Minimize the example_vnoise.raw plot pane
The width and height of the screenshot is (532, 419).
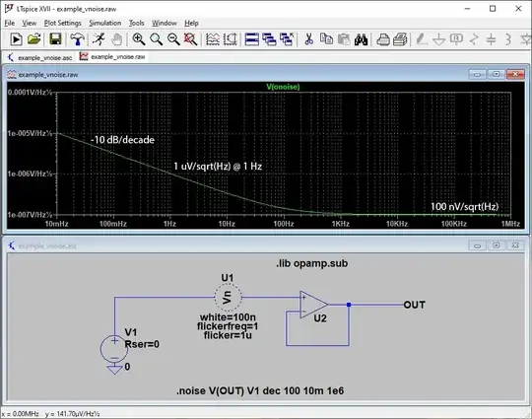[x=477, y=74]
